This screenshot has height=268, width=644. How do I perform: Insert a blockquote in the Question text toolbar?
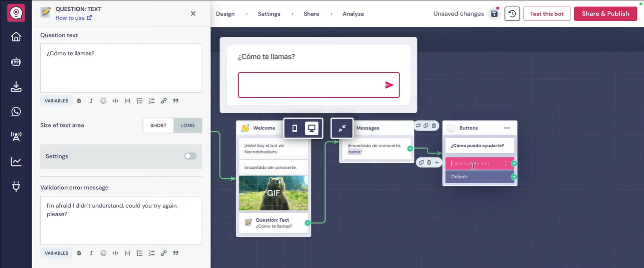(x=176, y=100)
